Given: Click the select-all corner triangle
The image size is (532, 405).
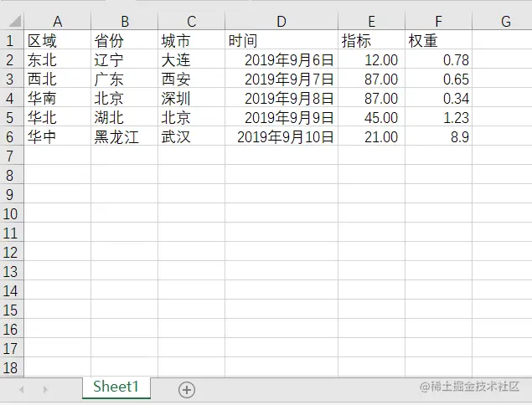Looking at the screenshot, I should click(14, 21).
